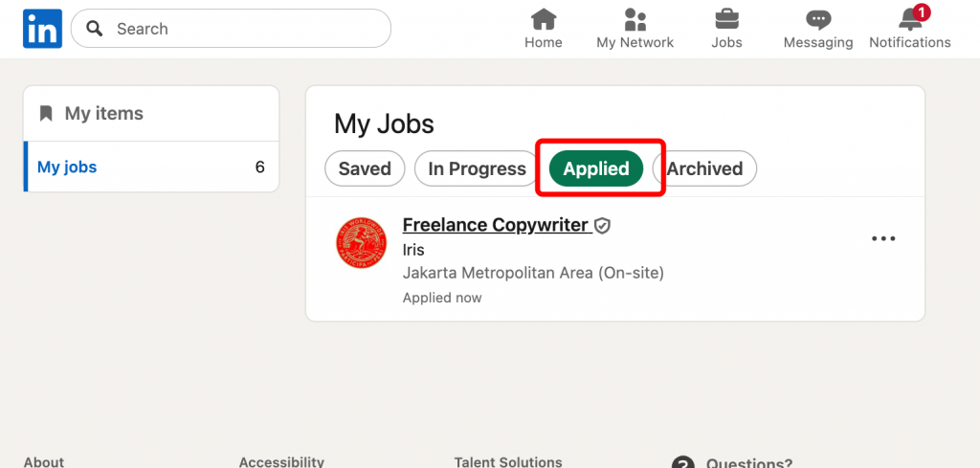The image size is (980, 468).
Task: Click the About footer link
Action: click(x=44, y=461)
